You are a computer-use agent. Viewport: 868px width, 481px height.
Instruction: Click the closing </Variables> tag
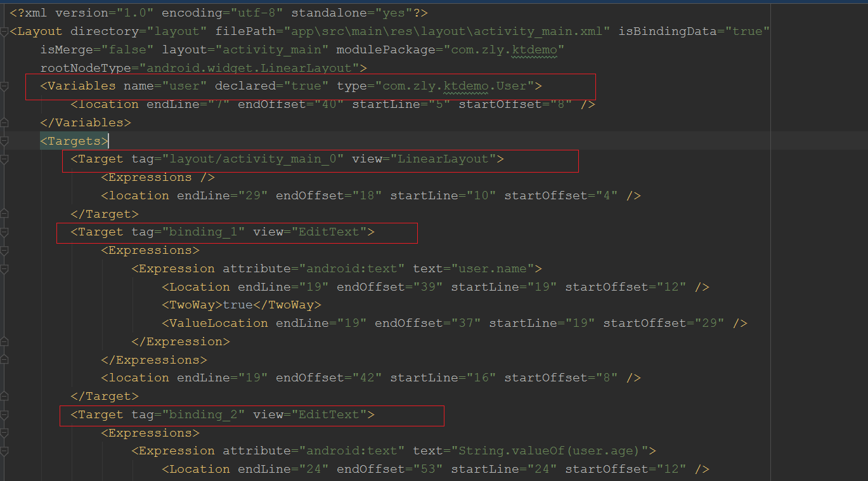click(x=86, y=122)
